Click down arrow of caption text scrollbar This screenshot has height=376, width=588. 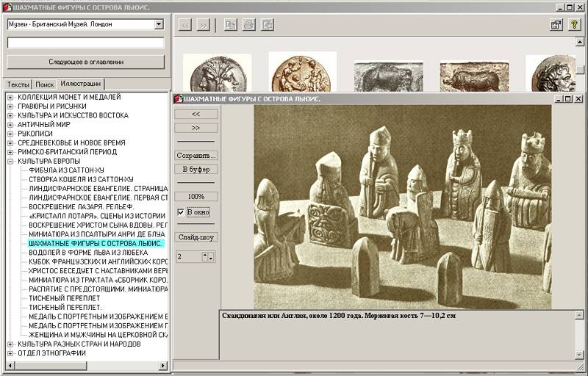point(579,354)
